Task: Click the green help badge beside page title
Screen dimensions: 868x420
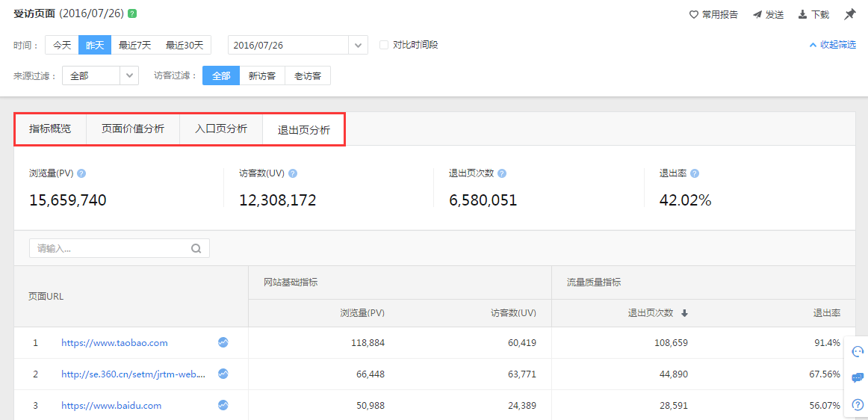Action: 132,14
